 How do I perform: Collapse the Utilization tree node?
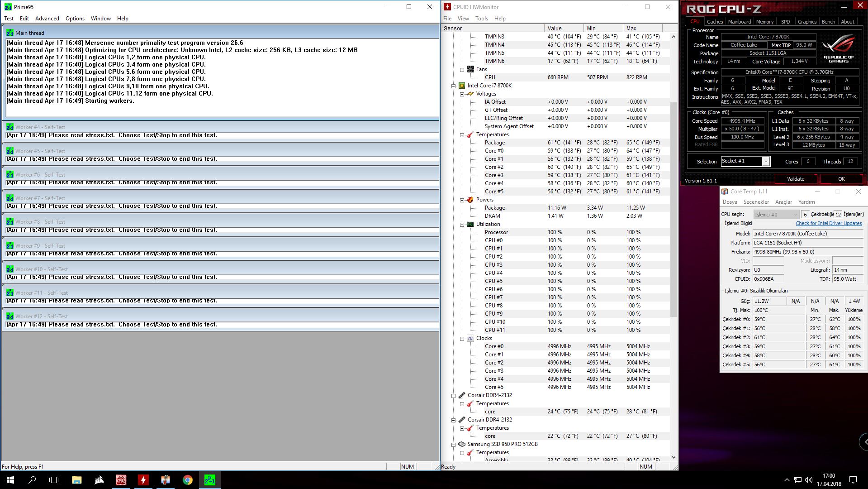pos(462,224)
